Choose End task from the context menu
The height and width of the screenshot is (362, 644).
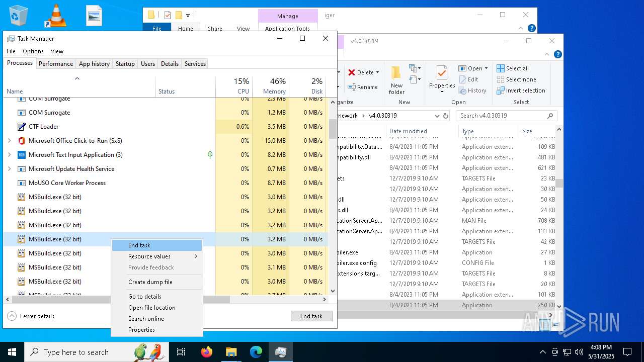(157, 245)
